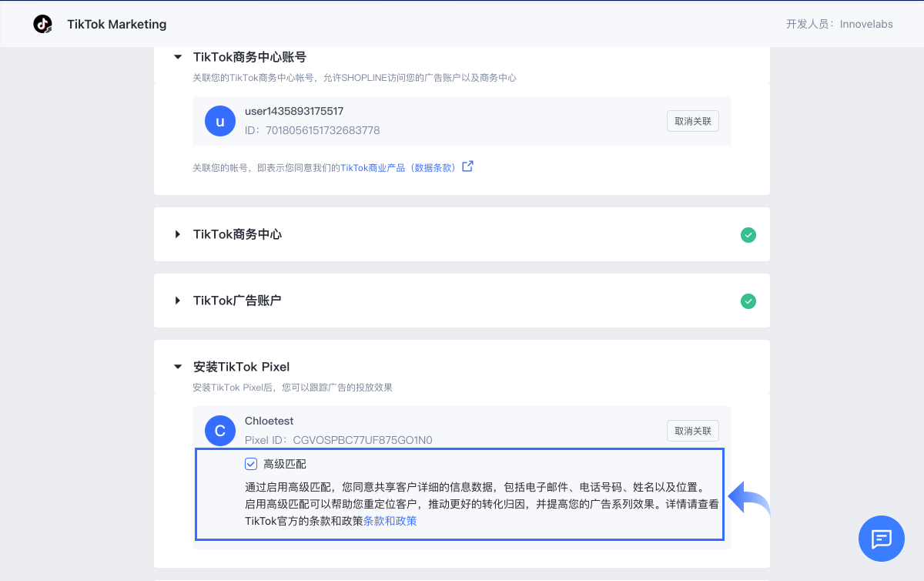The image size is (924, 581).
Task: Open the external link icon next to 数据条款
Action: (x=467, y=165)
